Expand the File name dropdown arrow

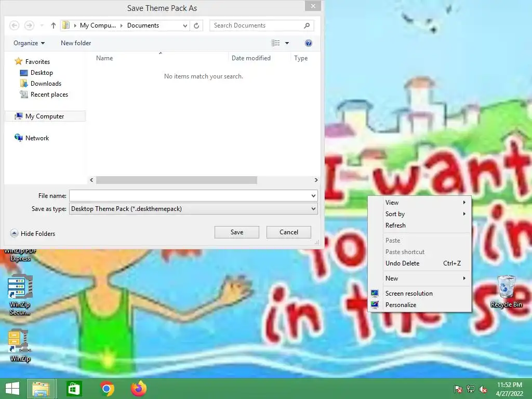tap(313, 196)
